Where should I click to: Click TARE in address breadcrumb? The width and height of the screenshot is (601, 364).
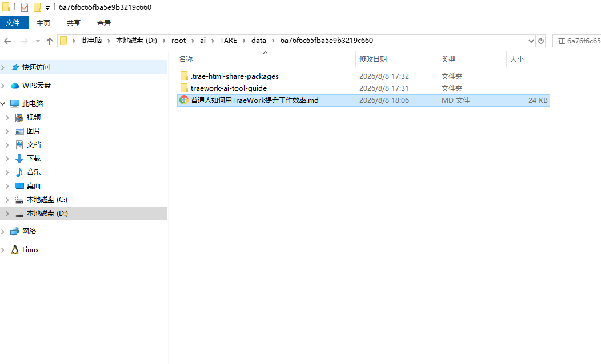click(x=229, y=40)
